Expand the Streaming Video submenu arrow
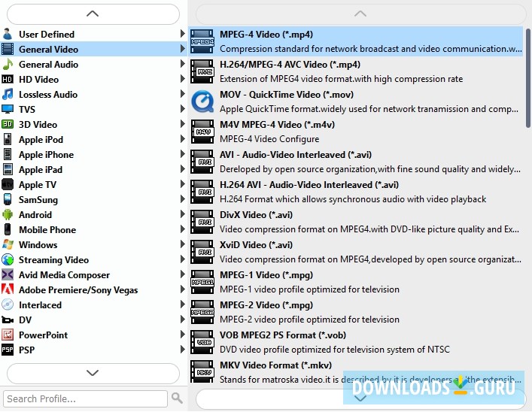The width and height of the screenshot is (532, 412). click(x=182, y=259)
